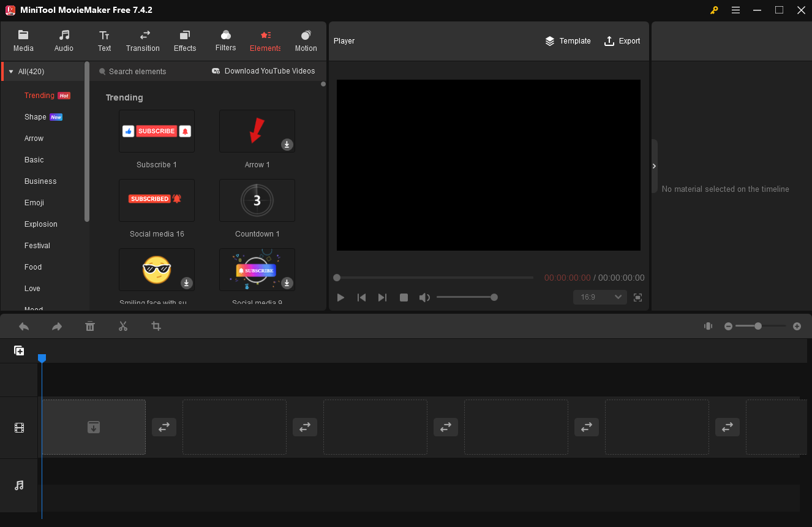Collapse the property panel arrow
The height and width of the screenshot is (527, 812).
[654, 166]
